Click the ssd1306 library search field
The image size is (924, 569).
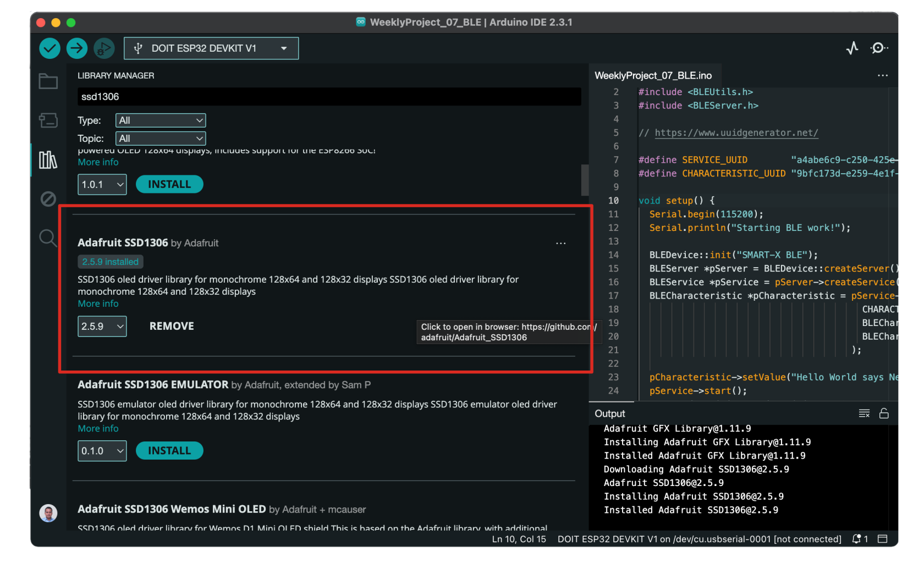click(329, 97)
